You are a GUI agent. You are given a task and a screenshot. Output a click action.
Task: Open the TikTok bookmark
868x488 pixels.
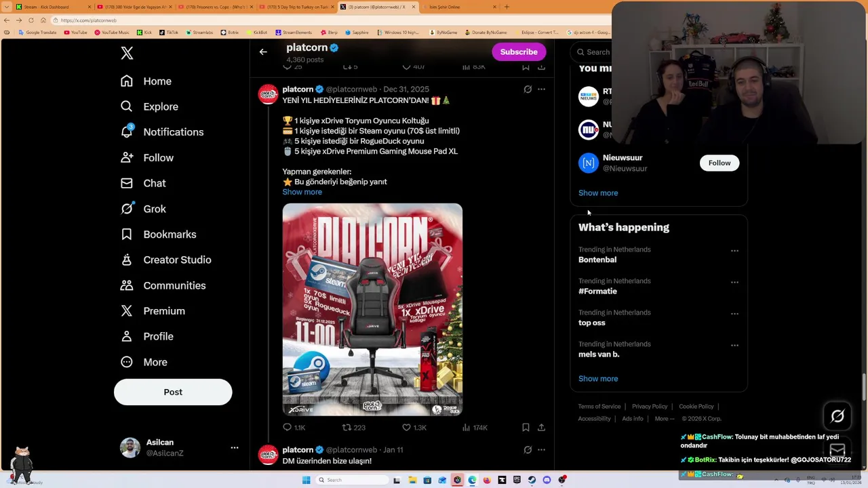tap(169, 33)
